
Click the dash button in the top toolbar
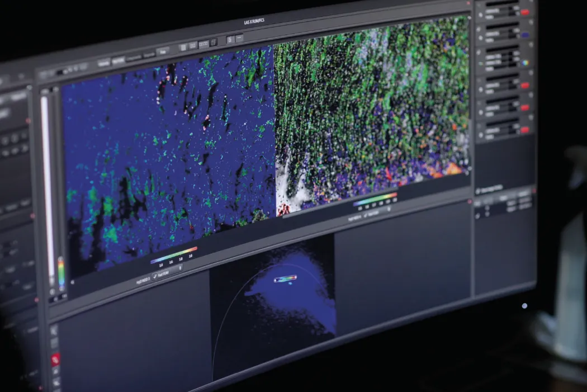[239, 38]
